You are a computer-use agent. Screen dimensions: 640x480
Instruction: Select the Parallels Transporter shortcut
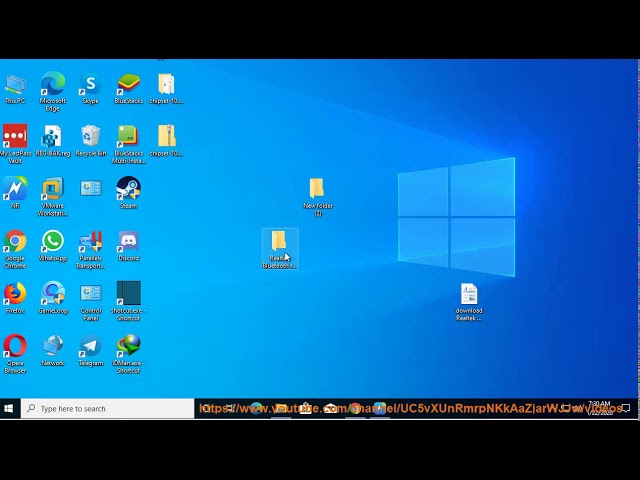(91, 249)
